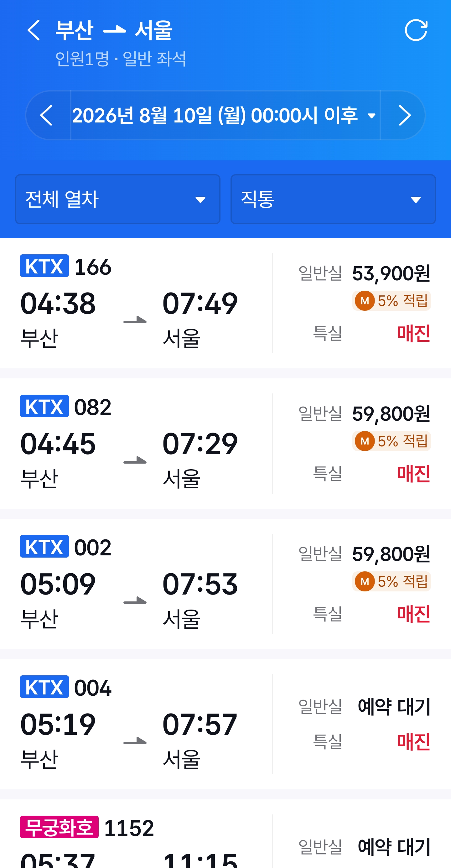Open the 전체 열차 train type dropdown

[x=117, y=199]
